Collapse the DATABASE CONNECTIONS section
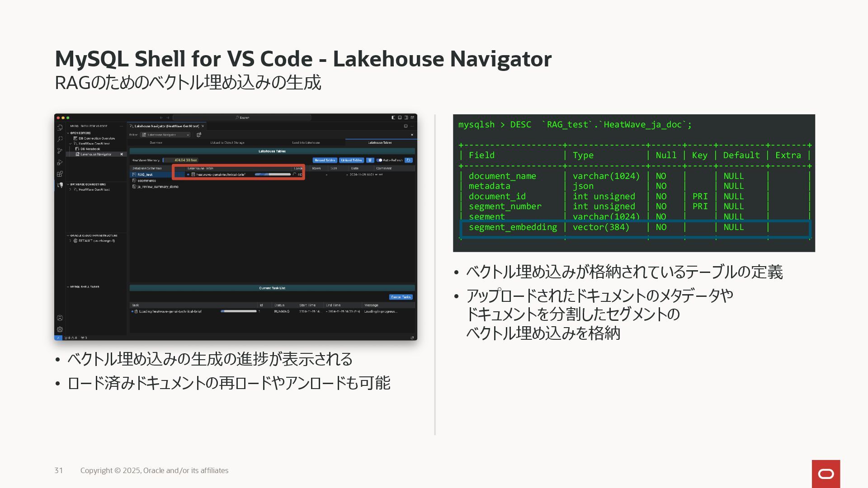 [68, 184]
